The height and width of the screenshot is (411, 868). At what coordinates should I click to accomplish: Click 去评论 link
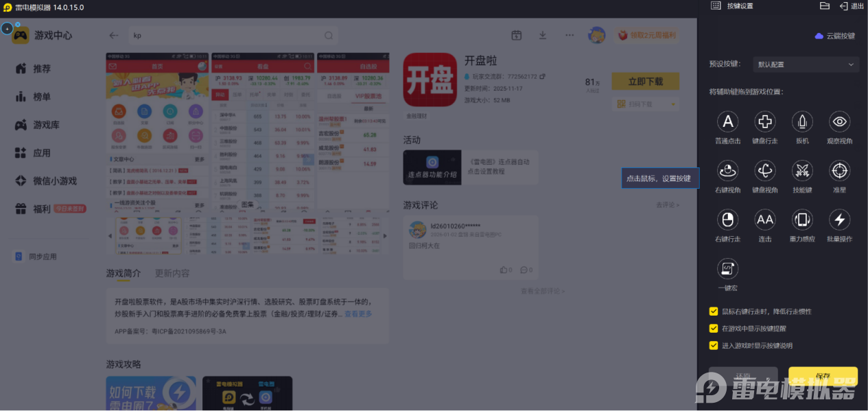[668, 205]
